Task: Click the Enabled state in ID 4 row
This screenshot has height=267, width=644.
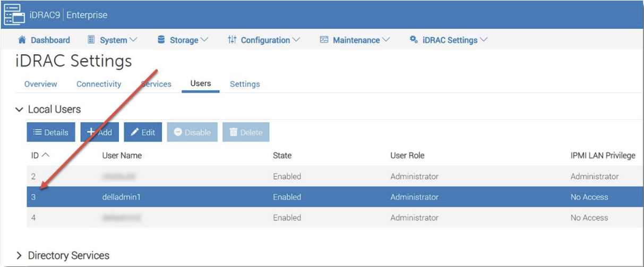Action: click(x=287, y=218)
